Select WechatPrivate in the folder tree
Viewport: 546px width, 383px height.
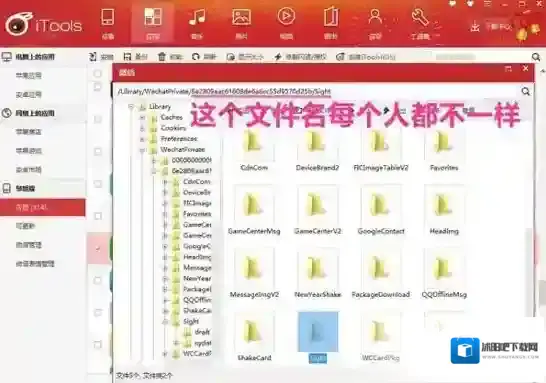(x=182, y=150)
